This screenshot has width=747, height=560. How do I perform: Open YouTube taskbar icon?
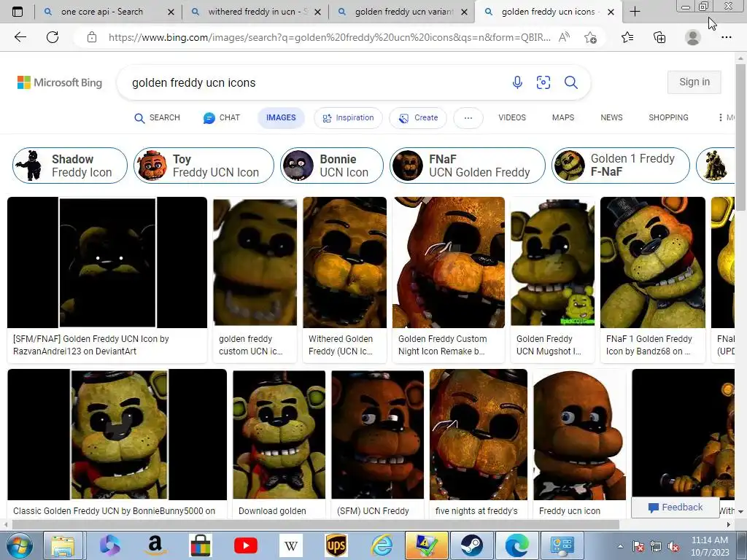tap(245, 545)
